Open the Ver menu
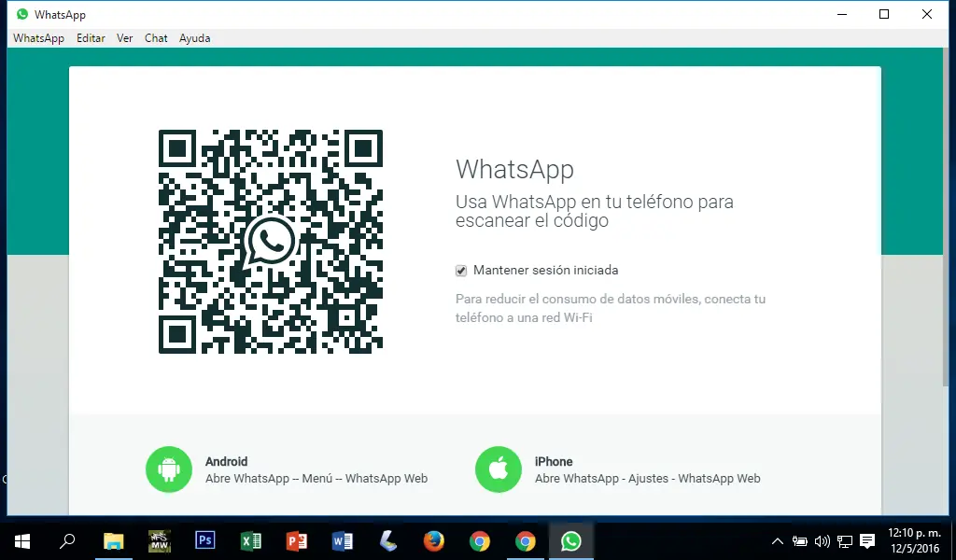 tap(124, 37)
